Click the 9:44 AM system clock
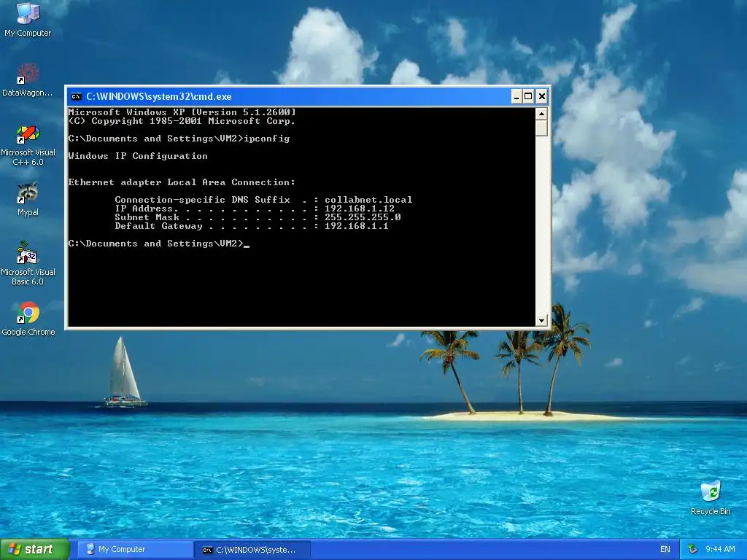747x560 pixels. (x=720, y=550)
